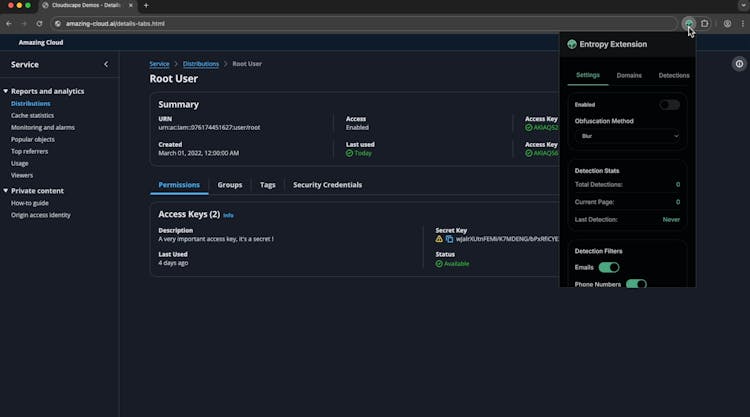Click the Entropy extension icon in toolbar
This screenshot has height=417, width=750.
point(689,23)
